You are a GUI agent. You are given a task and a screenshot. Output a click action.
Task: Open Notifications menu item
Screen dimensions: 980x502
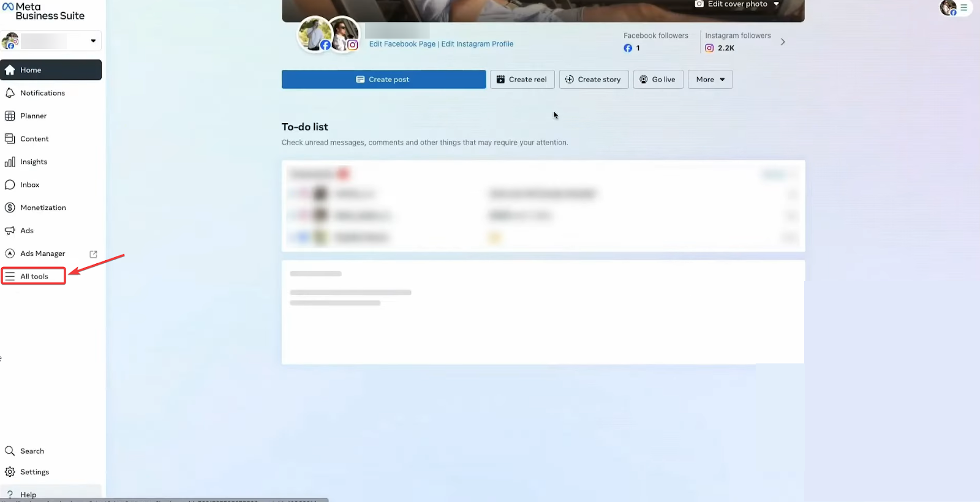point(51,93)
